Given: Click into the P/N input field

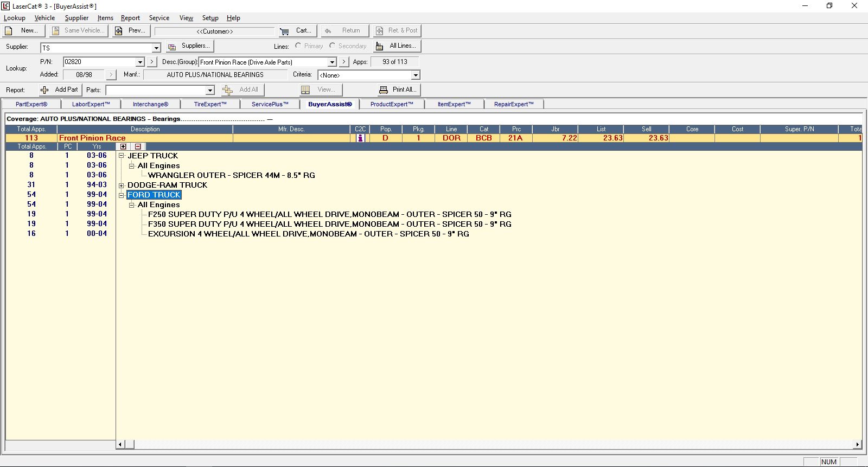Looking at the screenshot, I should [100, 62].
